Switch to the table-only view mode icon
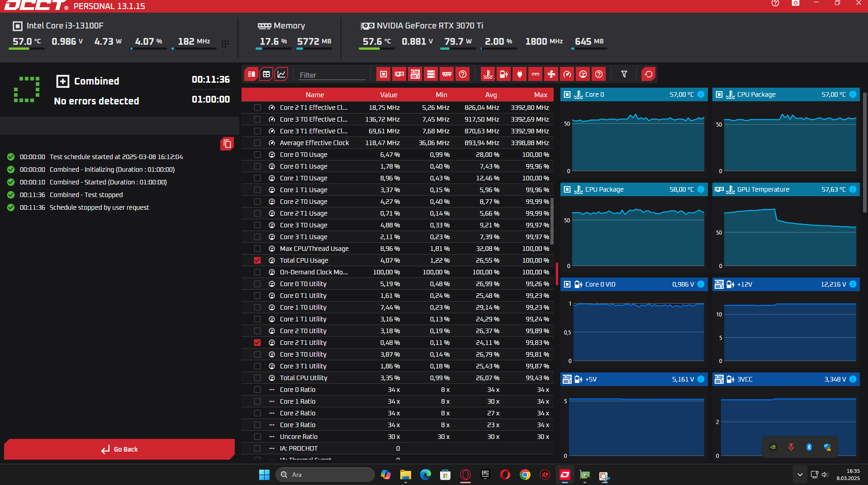868x485 pixels. [x=266, y=74]
